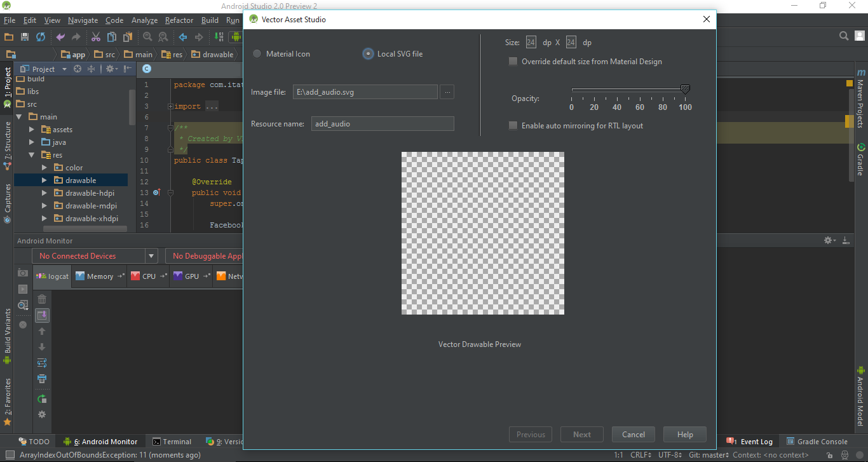This screenshot has height=462, width=868.
Task: Select the Material Icon radio button
Action: [257, 54]
